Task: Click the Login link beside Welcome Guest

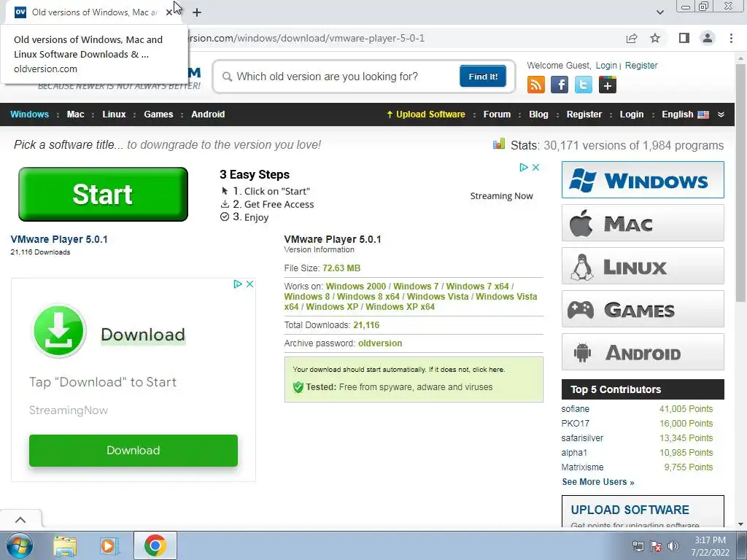Action: (x=606, y=66)
